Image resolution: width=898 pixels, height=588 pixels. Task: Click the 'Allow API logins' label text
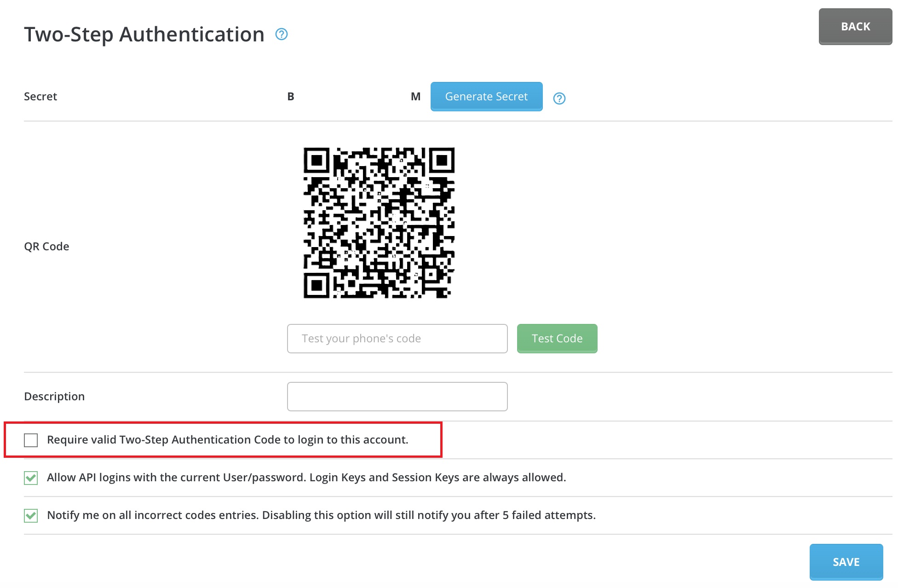[x=306, y=478]
